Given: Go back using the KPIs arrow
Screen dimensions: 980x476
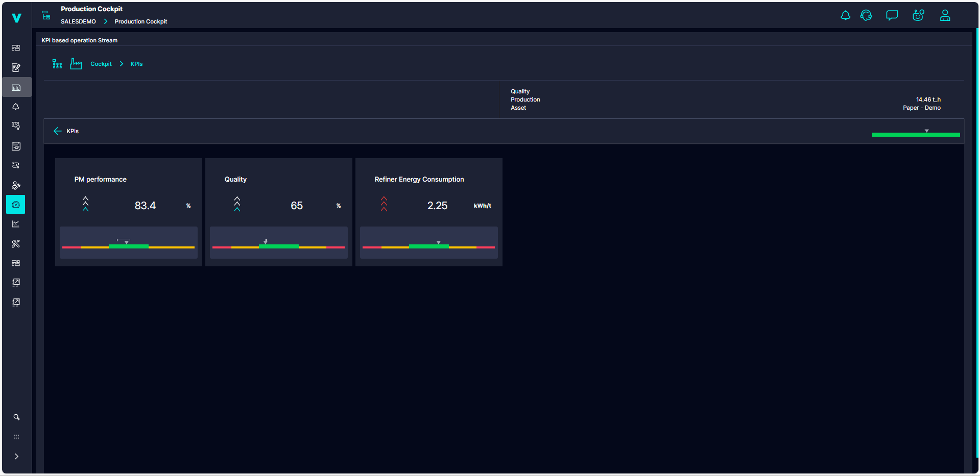Looking at the screenshot, I should click(58, 131).
